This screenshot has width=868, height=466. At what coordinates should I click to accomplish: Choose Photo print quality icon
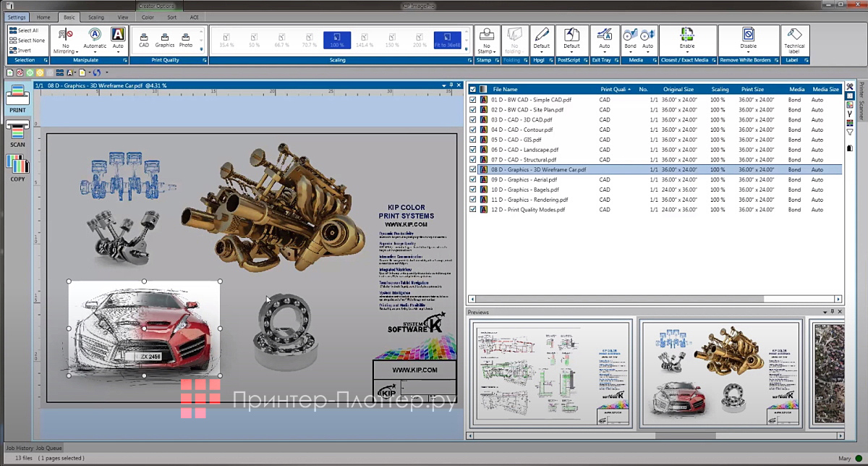coord(186,39)
